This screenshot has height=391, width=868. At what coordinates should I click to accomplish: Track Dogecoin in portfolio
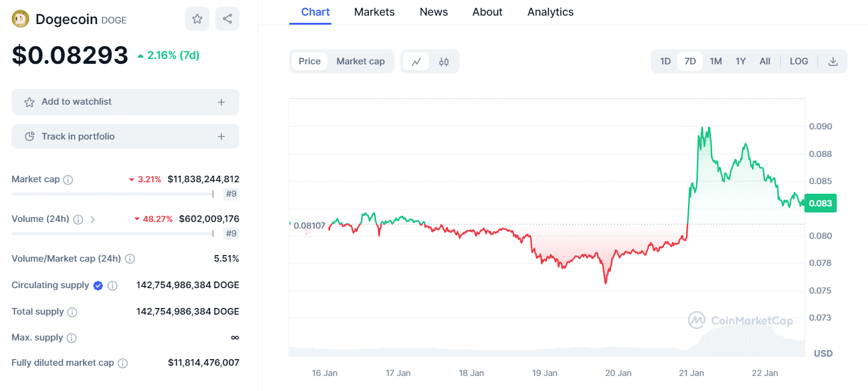coord(125,137)
